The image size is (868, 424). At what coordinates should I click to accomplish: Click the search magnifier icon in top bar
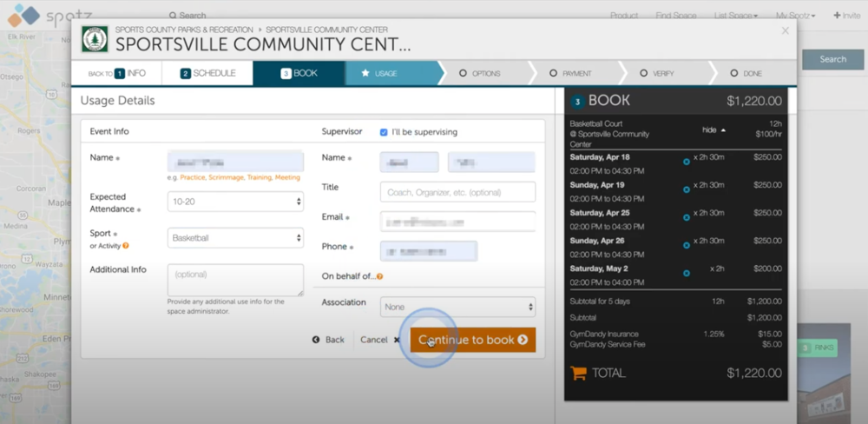tap(173, 16)
